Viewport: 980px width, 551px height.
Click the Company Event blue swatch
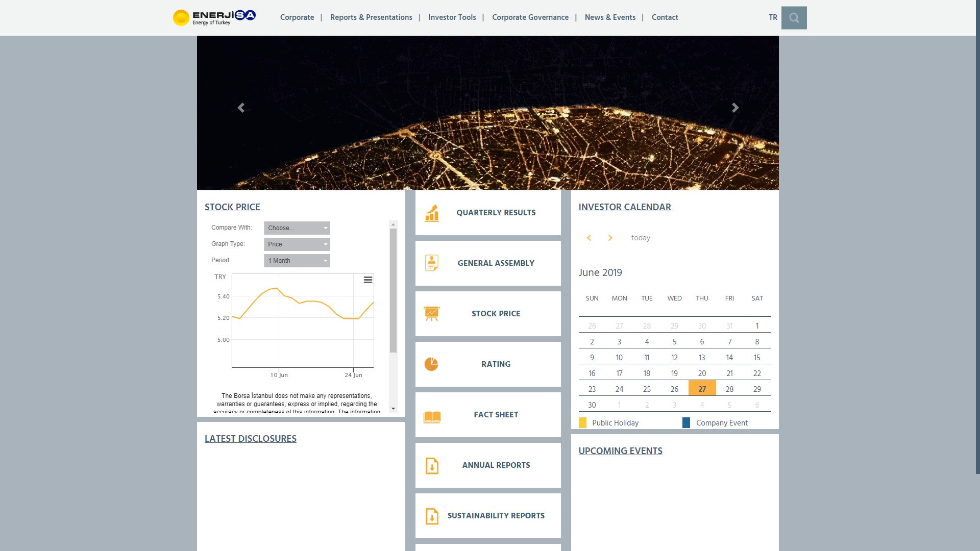(x=686, y=422)
